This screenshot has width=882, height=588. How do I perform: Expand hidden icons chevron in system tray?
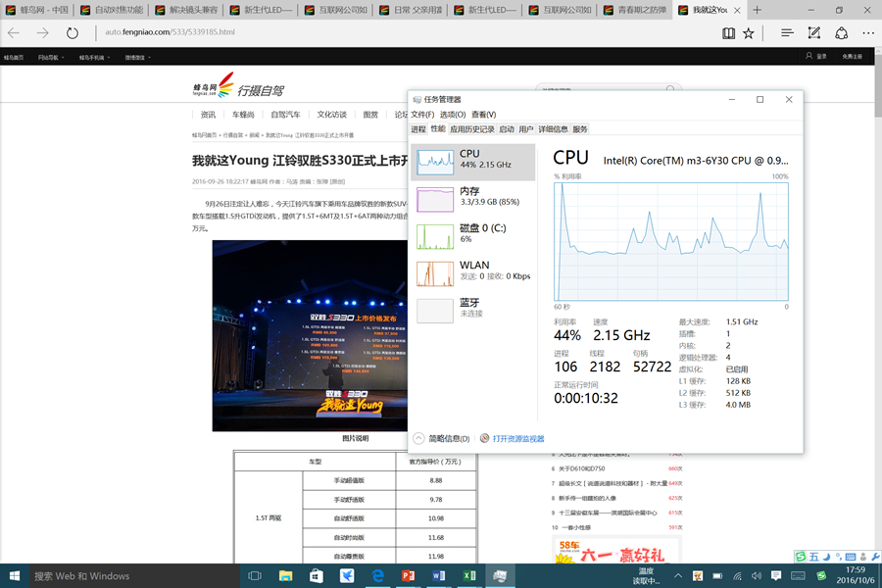[x=677, y=575]
